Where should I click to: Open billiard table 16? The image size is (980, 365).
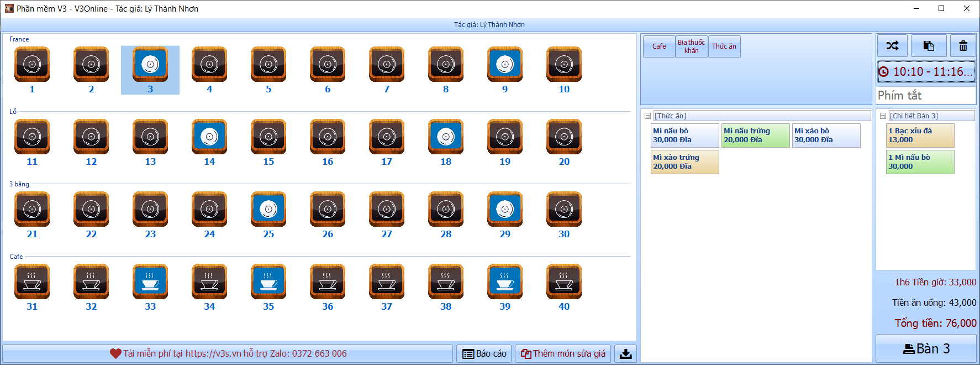(328, 143)
